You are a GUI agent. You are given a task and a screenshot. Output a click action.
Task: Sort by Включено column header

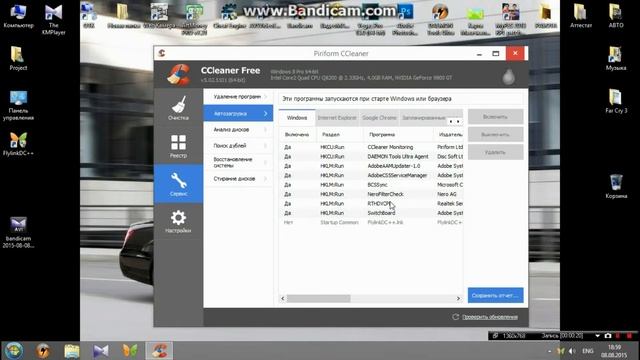click(x=297, y=134)
